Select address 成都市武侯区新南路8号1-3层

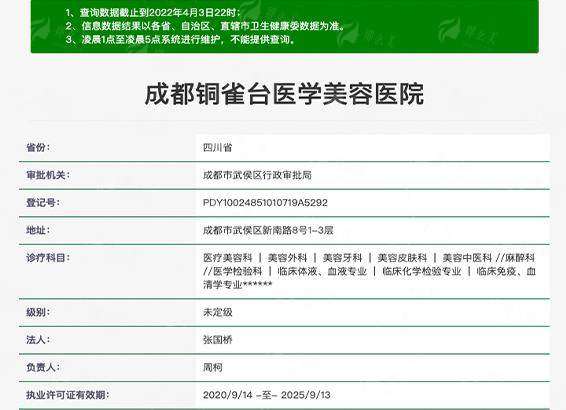[268, 230]
